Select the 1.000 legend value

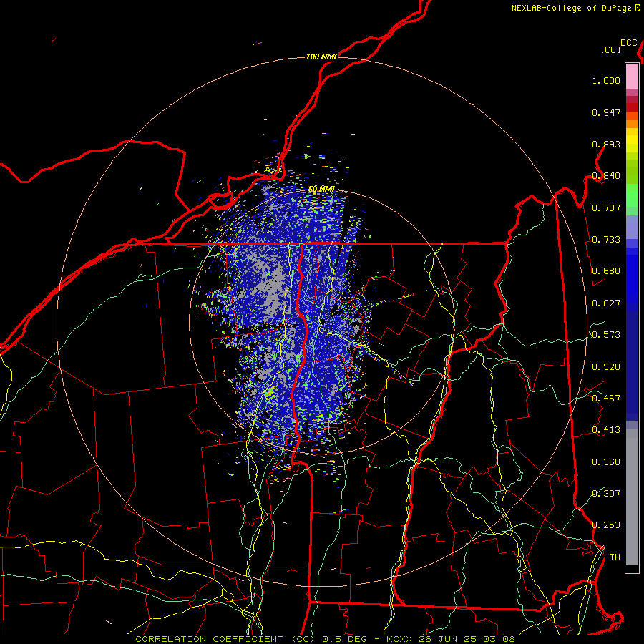point(606,80)
